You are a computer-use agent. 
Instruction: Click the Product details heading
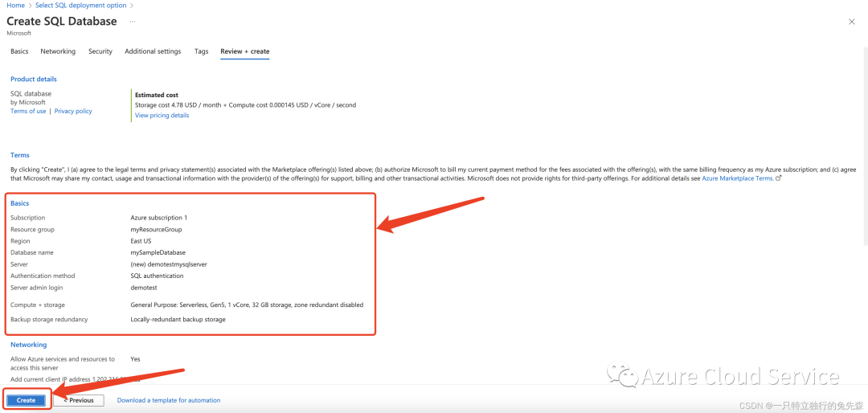tap(34, 80)
